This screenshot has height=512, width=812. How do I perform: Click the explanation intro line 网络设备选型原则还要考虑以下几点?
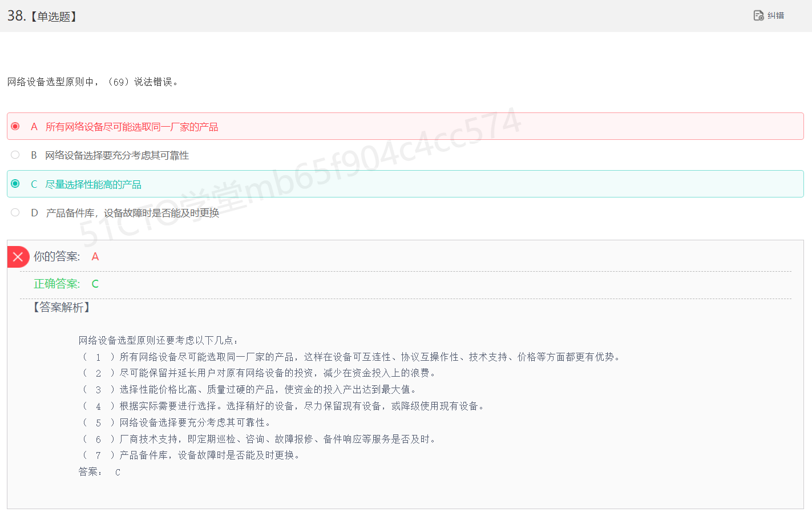pyautogui.click(x=158, y=340)
